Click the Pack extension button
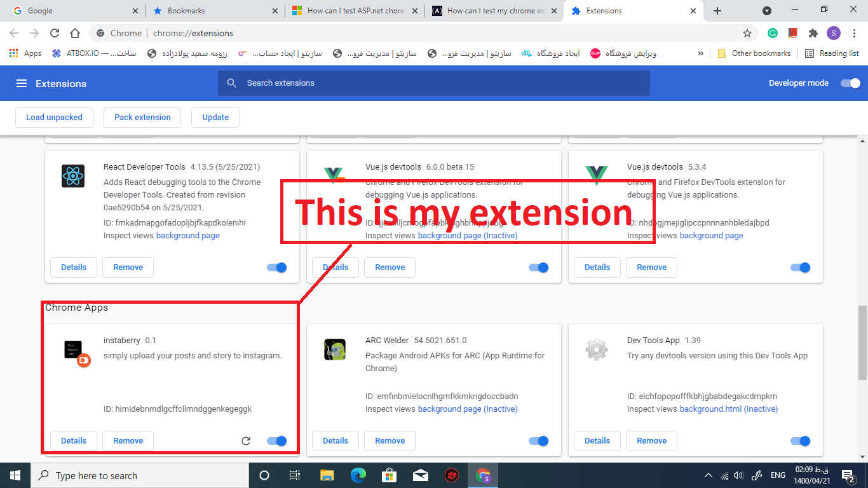The width and height of the screenshot is (868, 488). pos(142,118)
